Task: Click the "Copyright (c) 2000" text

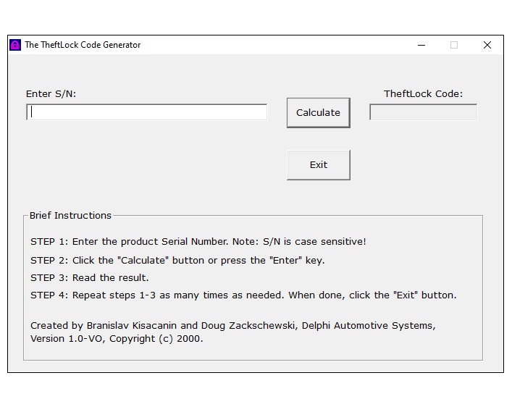Action: pos(156,339)
